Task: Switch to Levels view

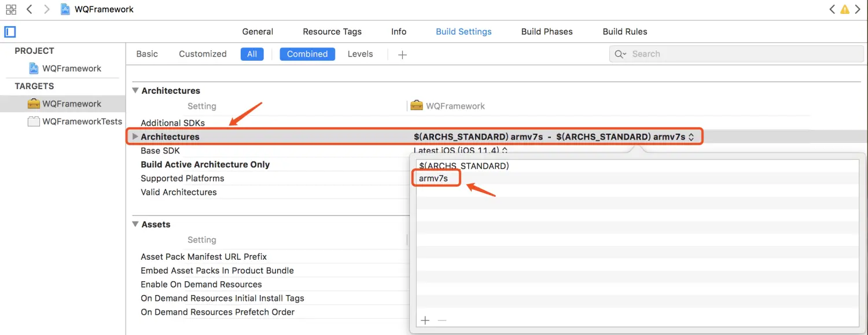Action: coord(360,54)
